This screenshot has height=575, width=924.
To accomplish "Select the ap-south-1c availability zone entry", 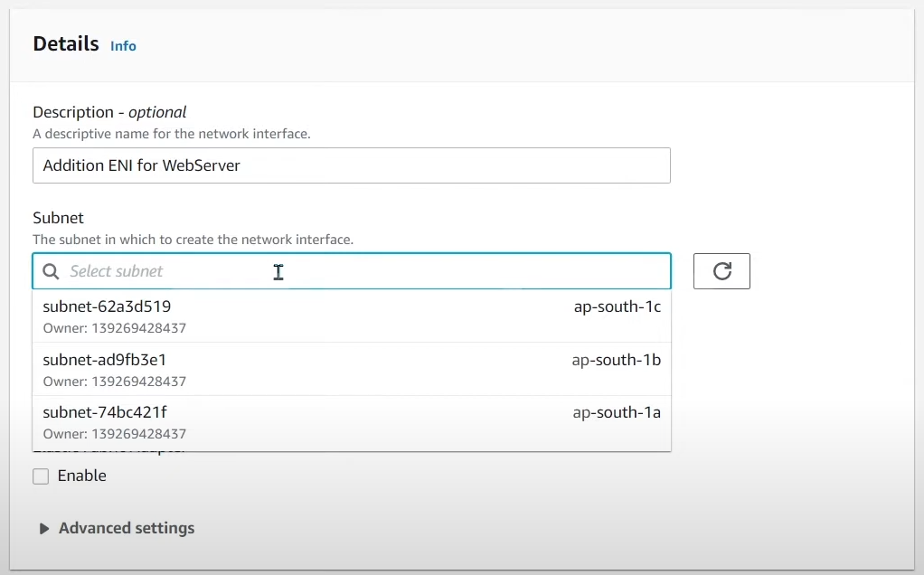I will [617, 306].
